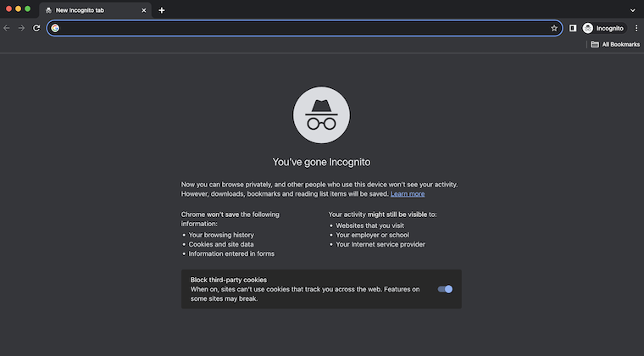Viewport: 644px width, 356px height.
Task: Focus the address bar input field
Action: click(x=304, y=28)
